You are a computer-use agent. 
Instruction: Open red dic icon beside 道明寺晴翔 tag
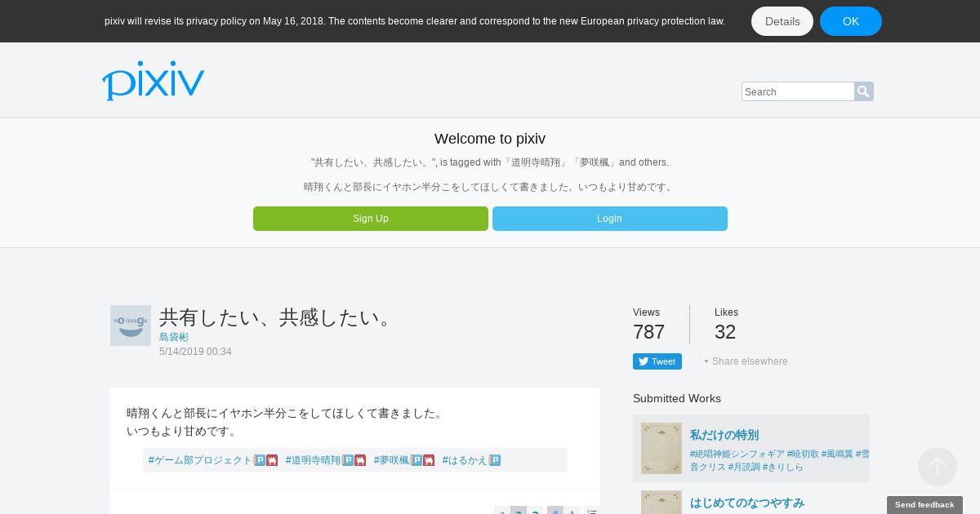360,460
